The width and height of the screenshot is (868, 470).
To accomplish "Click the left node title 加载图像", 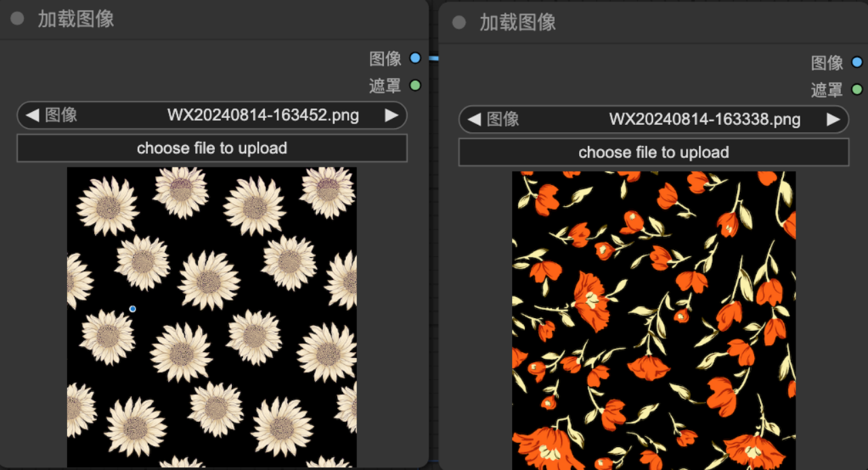I will [x=76, y=19].
